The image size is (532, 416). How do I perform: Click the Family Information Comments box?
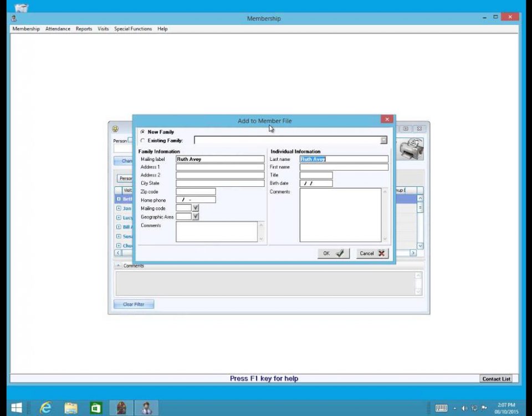coord(217,232)
